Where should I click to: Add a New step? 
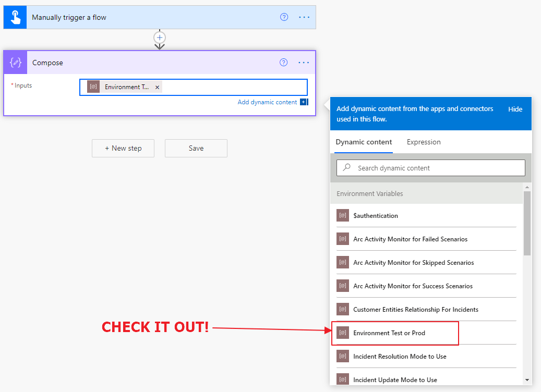(123, 148)
